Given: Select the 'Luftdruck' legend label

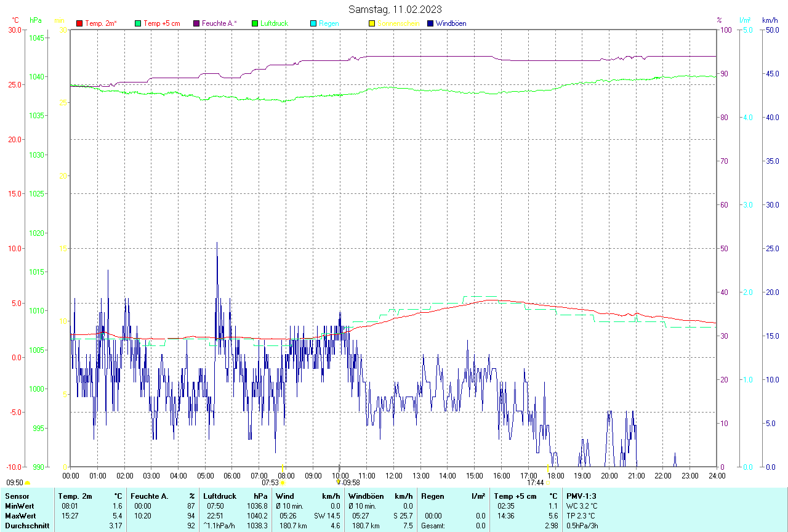Looking at the screenshot, I should click(274, 23).
